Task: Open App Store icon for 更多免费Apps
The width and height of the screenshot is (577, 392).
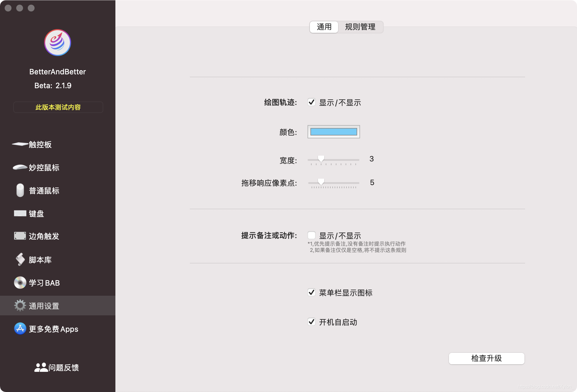Action: pyautogui.click(x=20, y=329)
